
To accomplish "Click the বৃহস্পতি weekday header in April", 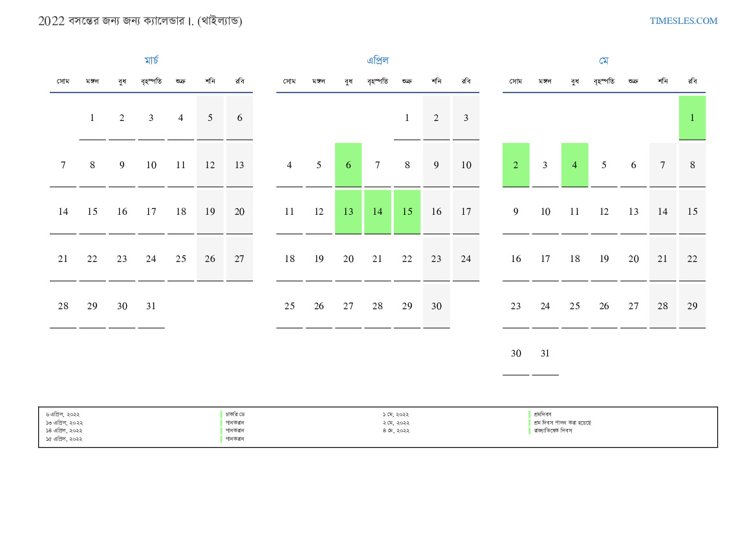I will [378, 81].
